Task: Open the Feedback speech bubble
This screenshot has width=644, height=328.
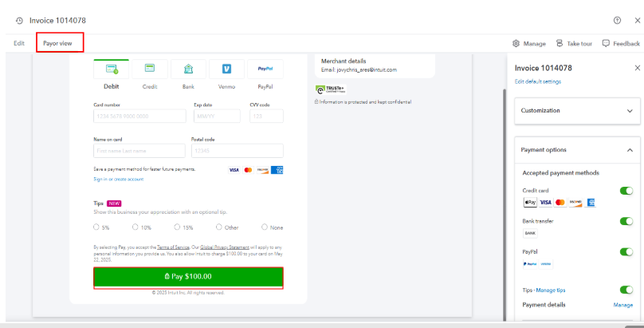Action: (x=606, y=43)
